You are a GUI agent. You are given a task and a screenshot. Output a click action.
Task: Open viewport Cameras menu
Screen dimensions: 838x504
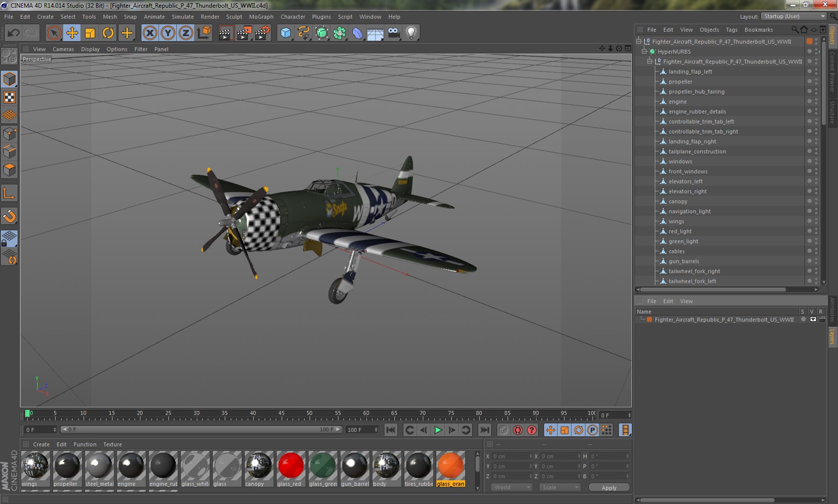click(63, 49)
